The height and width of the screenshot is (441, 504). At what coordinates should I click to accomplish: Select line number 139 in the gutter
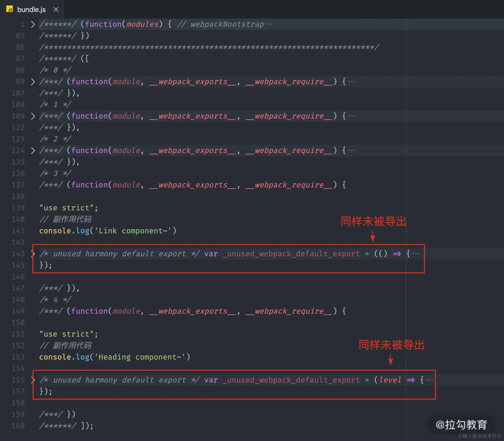(18, 208)
